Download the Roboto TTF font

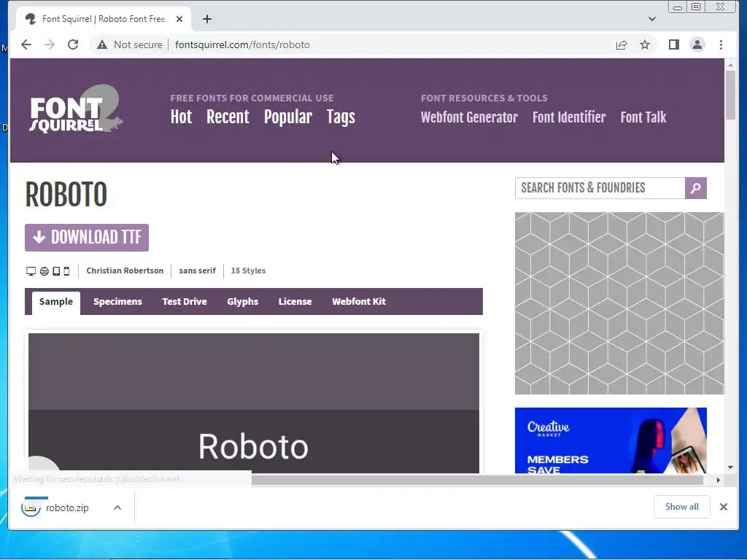(x=87, y=238)
